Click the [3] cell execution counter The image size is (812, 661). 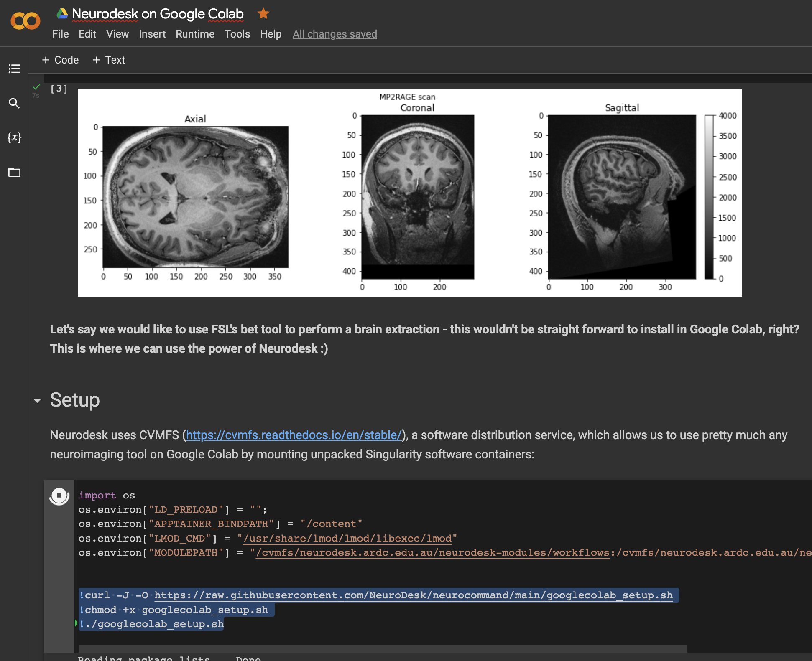pyautogui.click(x=59, y=89)
